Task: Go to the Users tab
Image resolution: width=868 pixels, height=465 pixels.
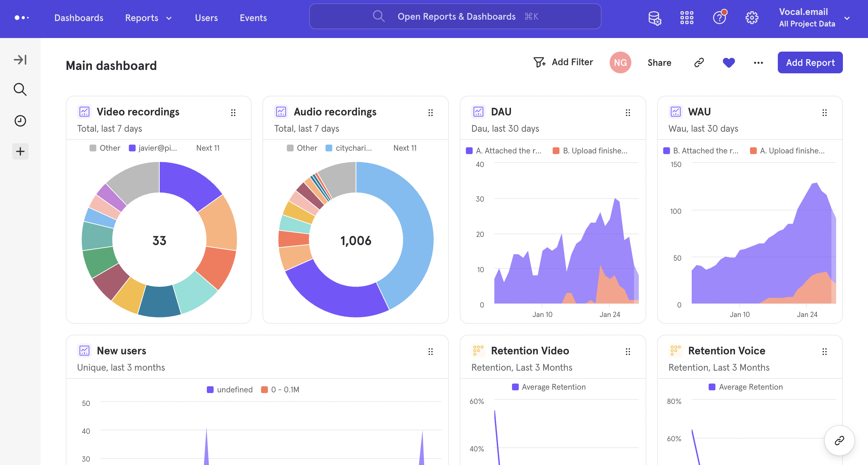Action: click(206, 18)
